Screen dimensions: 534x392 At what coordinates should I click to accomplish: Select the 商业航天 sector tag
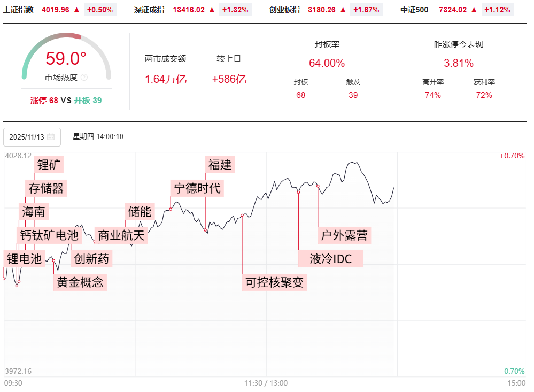[121, 235]
